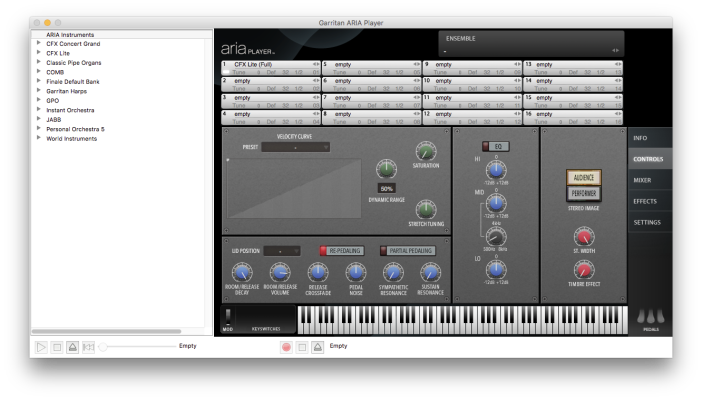Click the Room/Release Volume knob
This screenshot has height=400, width=702.
pyautogui.click(x=280, y=272)
